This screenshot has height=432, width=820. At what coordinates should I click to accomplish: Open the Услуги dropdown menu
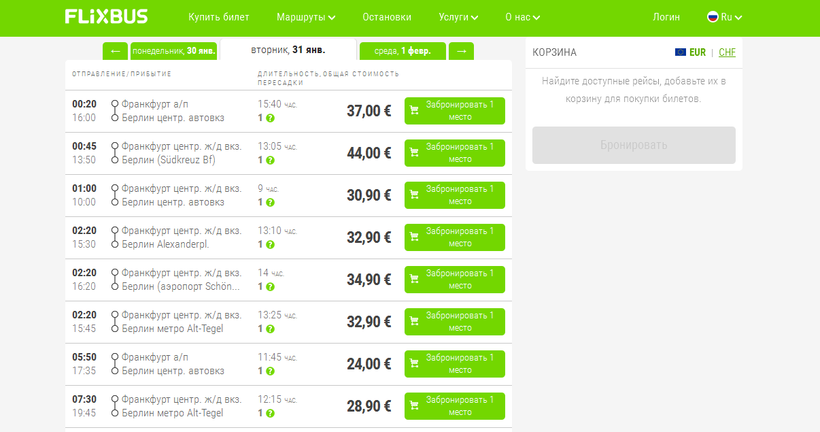458,17
